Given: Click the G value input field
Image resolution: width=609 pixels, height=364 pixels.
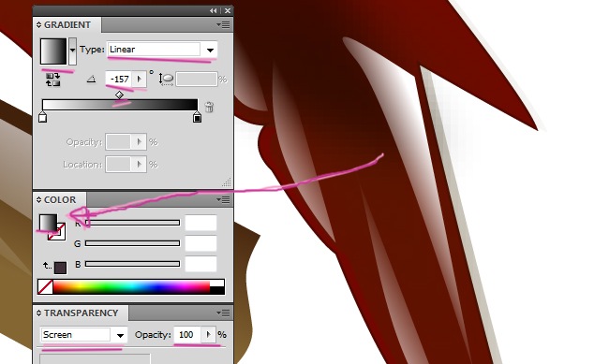Looking at the screenshot, I should coord(201,243).
